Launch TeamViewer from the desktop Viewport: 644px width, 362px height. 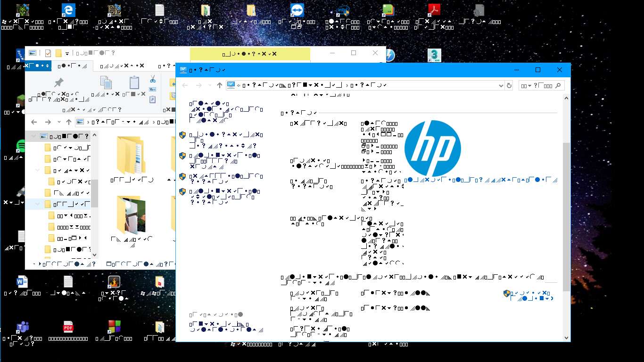click(297, 10)
